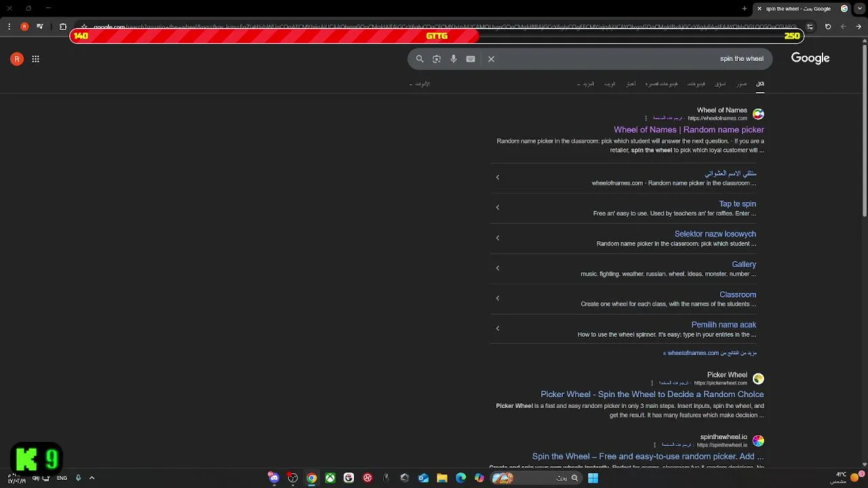Open a new Chrome tab with plus button
The width and height of the screenshot is (868, 488).
tap(745, 9)
